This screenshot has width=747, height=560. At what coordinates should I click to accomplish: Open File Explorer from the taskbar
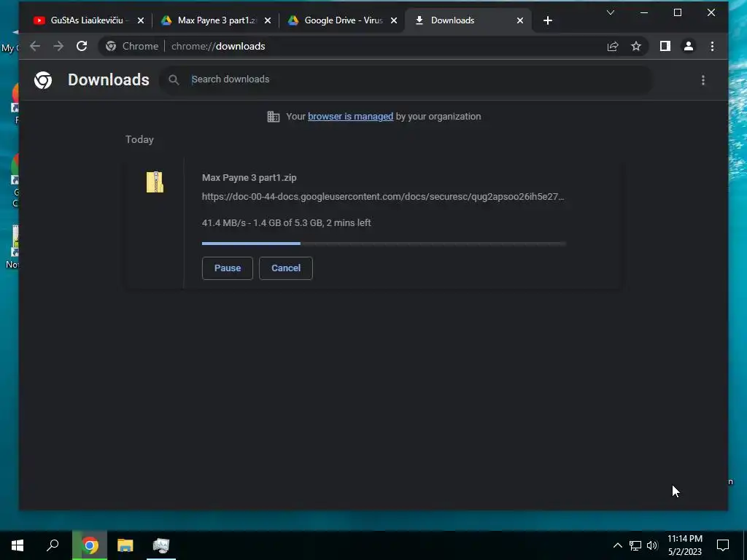[x=125, y=545]
